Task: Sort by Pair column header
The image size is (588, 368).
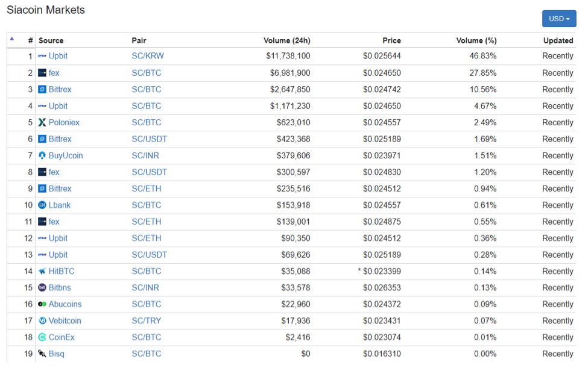Action: pyautogui.click(x=139, y=40)
